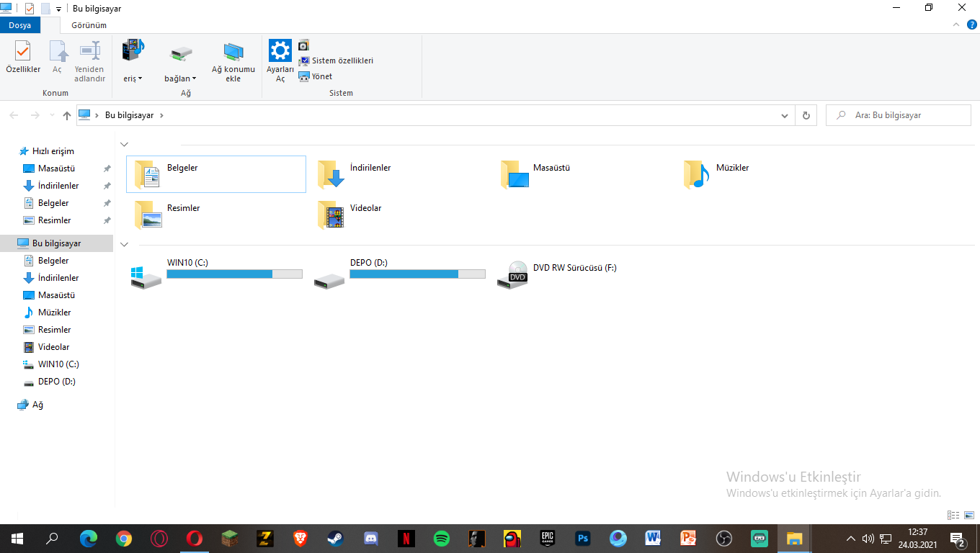
Task: Open WIN10 (C:) in the navigation pane
Action: pyautogui.click(x=58, y=364)
